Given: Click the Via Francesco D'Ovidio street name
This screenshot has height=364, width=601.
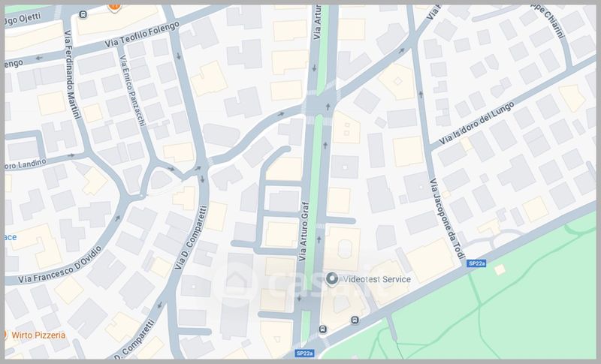Looking at the screenshot, I should click(60, 265).
